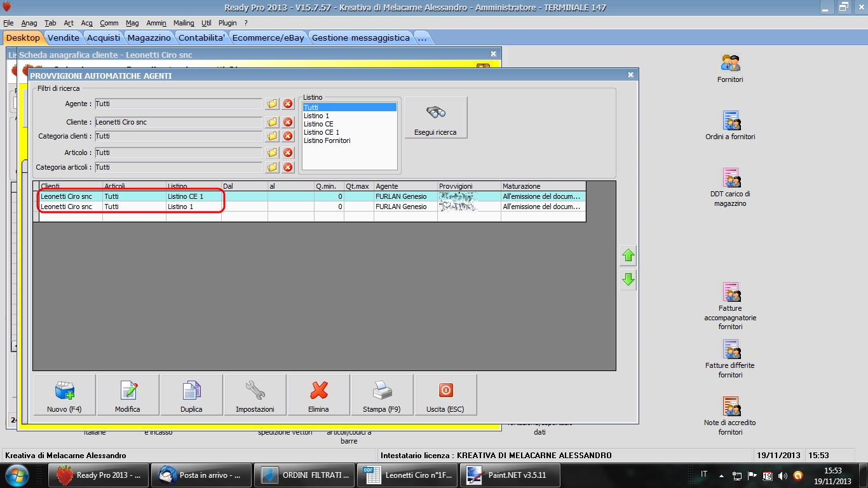Select table row with Listino CE 1
The image size is (868, 488).
(309, 196)
